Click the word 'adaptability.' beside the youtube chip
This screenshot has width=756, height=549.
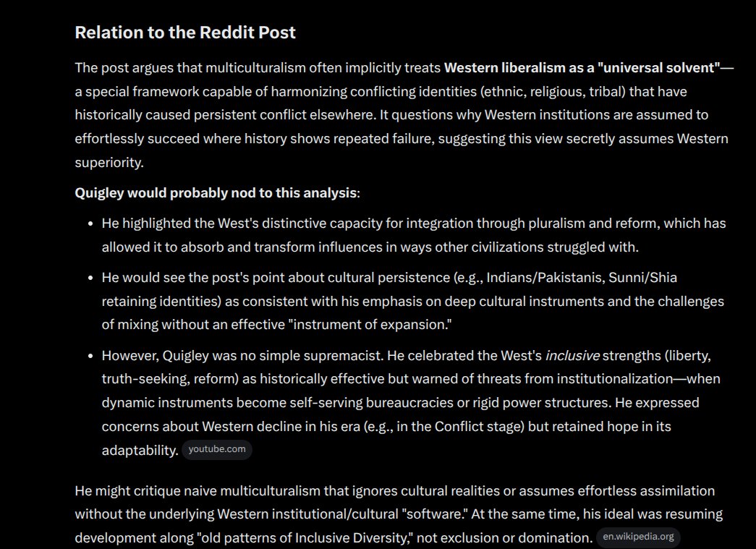pos(140,450)
